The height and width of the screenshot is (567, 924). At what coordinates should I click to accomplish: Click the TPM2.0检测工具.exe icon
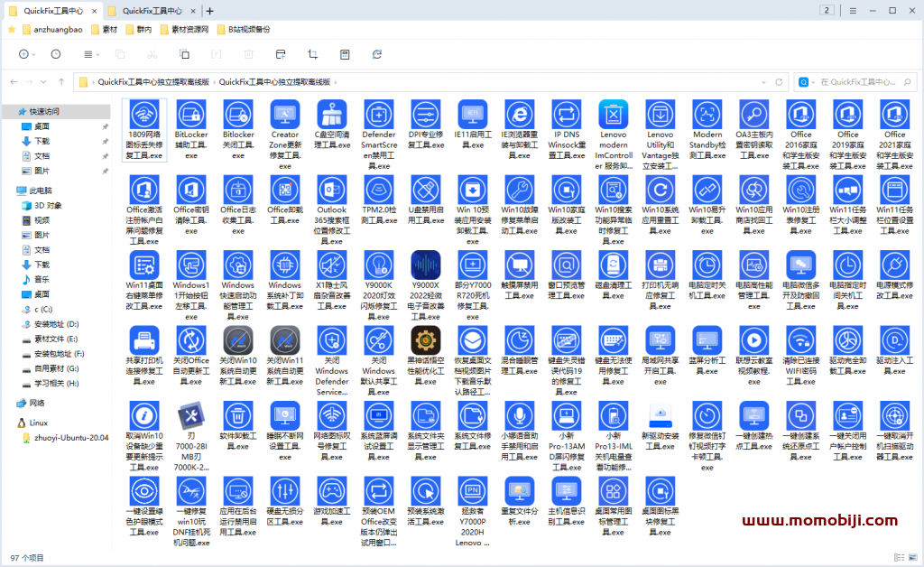coord(379,190)
